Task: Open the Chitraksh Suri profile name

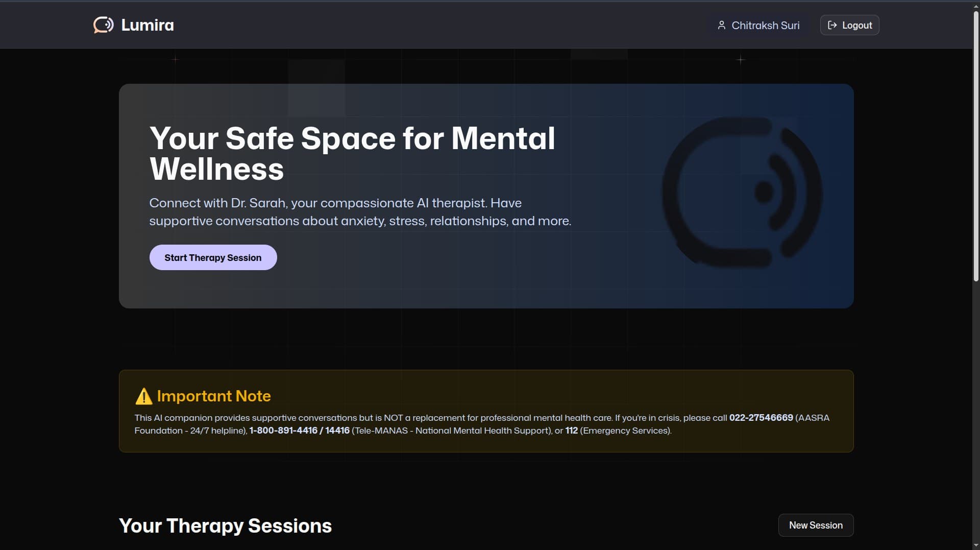Action: click(765, 25)
